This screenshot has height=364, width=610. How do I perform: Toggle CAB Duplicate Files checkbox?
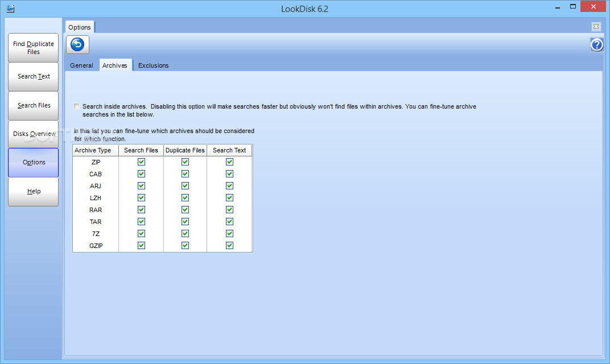pos(185,174)
